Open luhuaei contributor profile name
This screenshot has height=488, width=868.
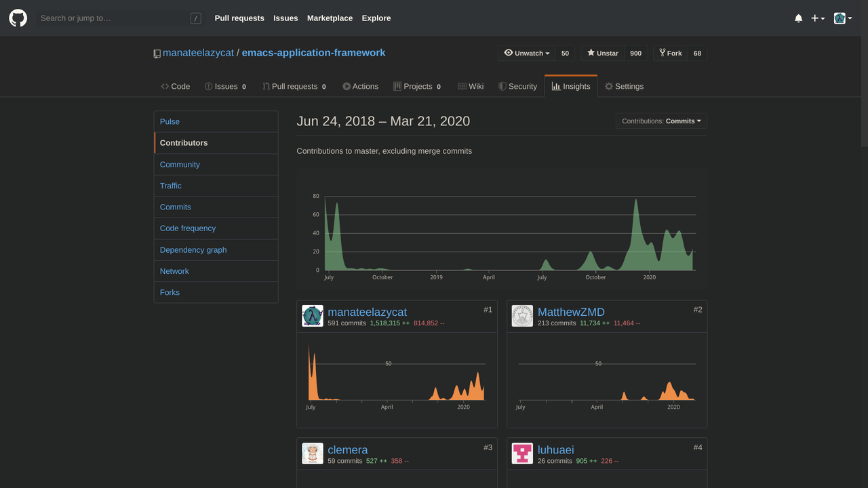pos(556,449)
